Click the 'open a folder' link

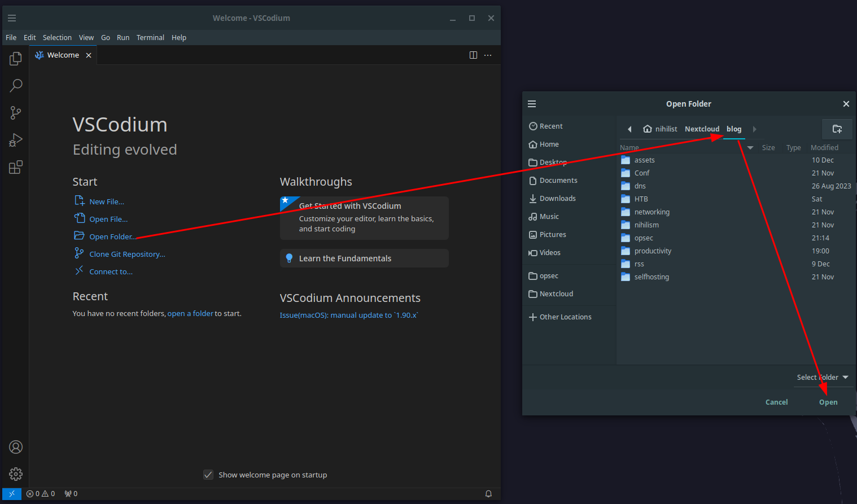tap(190, 313)
